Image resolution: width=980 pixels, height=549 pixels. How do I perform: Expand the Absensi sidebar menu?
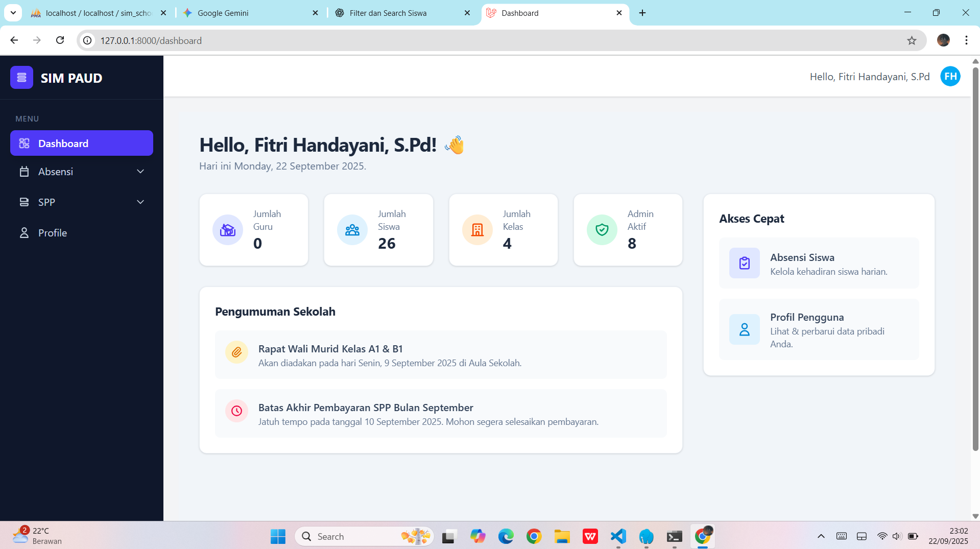[82, 172]
